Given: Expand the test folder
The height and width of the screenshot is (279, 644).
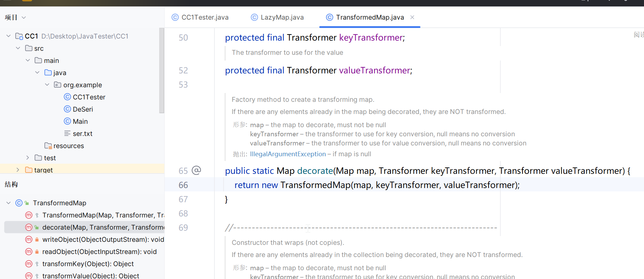Looking at the screenshot, I should [28, 158].
